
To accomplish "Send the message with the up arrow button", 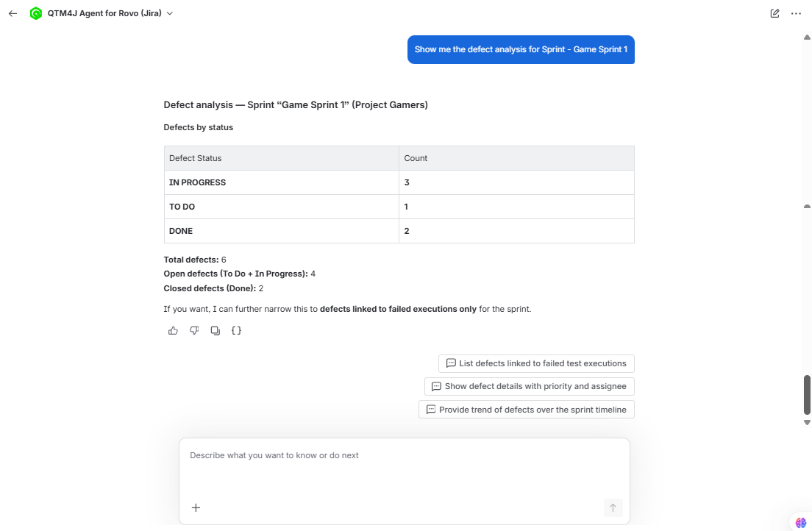I will (613, 507).
